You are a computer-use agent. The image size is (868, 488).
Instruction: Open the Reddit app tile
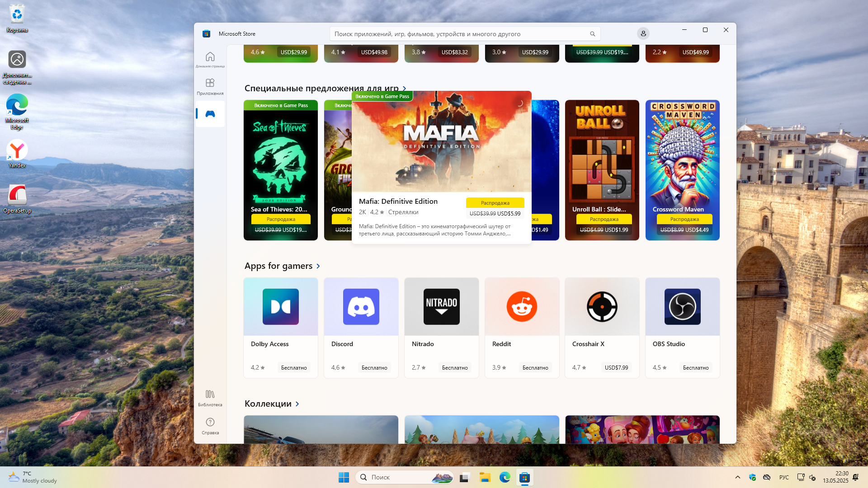(522, 307)
